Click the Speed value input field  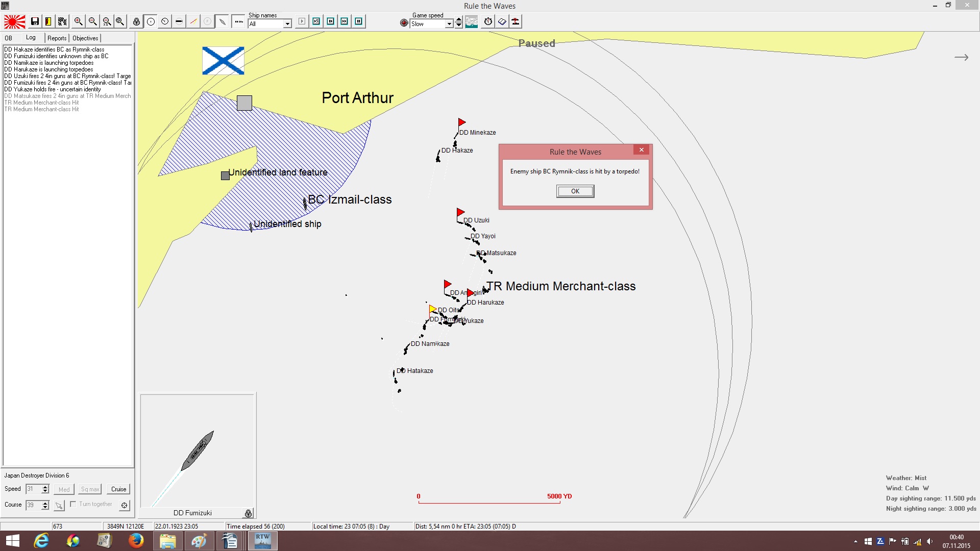34,489
